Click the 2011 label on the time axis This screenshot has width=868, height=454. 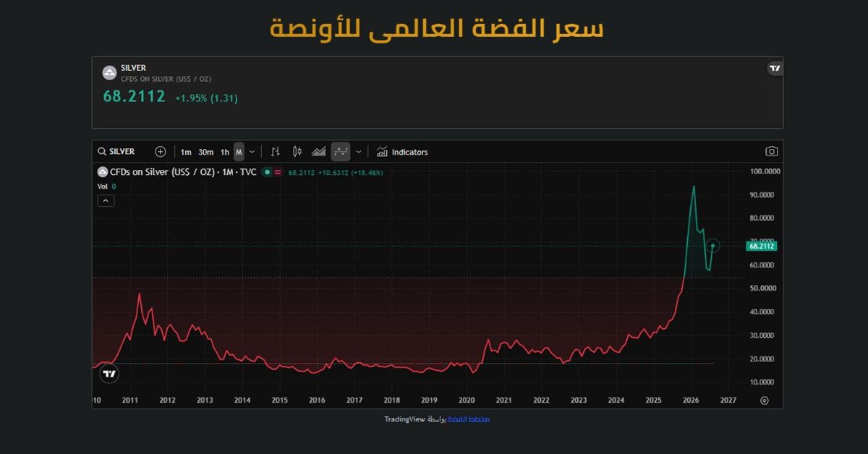130,400
